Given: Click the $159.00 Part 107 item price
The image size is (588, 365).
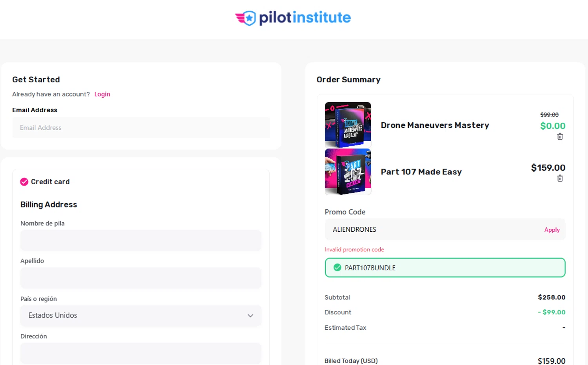Looking at the screenshot, I should pos(548,168).
